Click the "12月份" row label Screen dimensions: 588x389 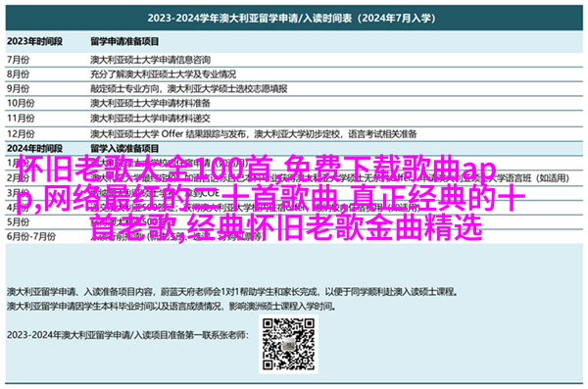click(21, 134)
